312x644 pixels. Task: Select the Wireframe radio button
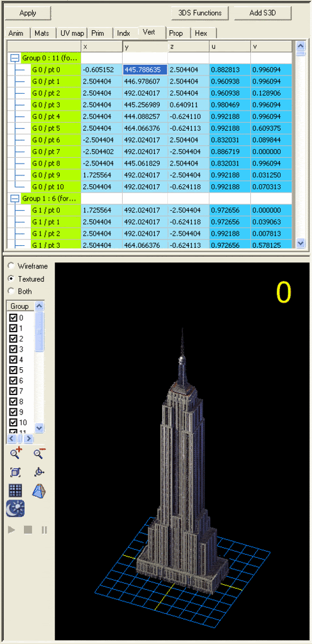point(11,266)
